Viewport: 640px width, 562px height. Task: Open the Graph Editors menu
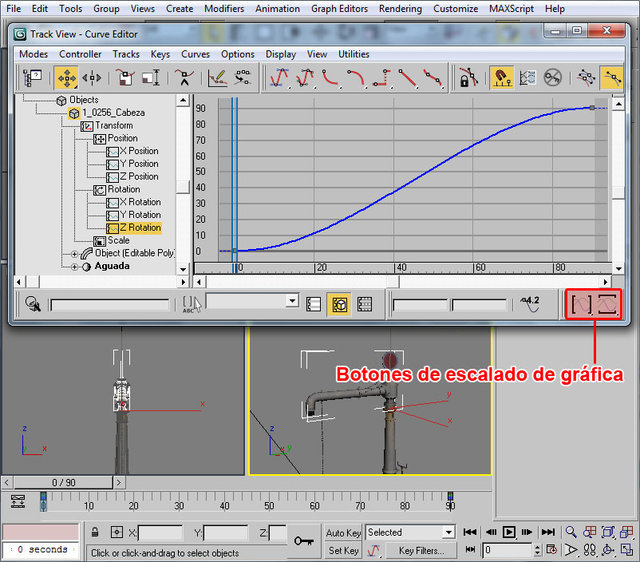[x=337, y=8]
